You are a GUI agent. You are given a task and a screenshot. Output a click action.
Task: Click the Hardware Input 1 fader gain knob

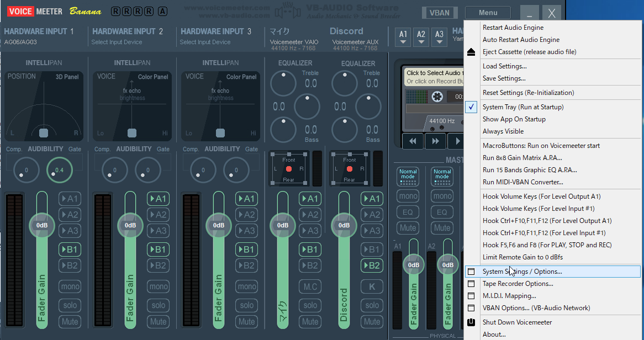click(42, 225)
